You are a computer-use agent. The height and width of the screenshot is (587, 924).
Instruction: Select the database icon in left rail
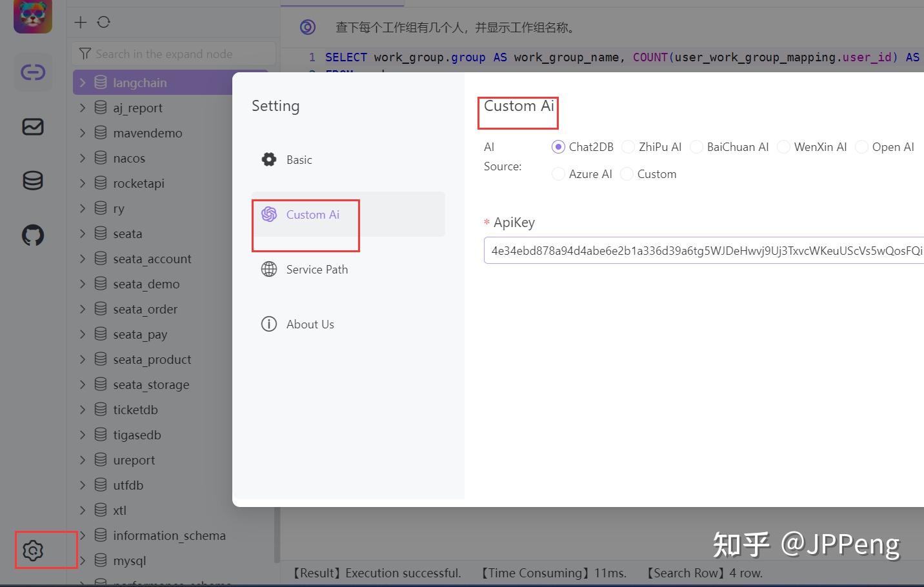tap(32, 181)
